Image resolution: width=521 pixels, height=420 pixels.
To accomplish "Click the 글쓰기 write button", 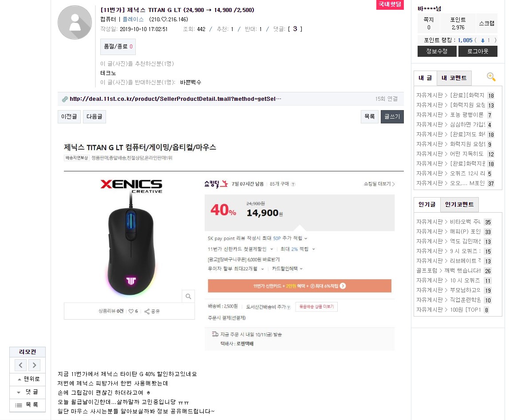I will 392,117.
